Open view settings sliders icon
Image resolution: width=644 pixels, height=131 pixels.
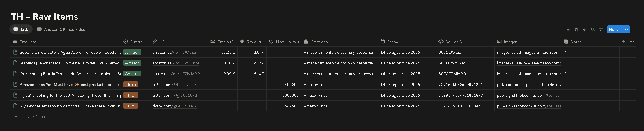pos(601,29)
